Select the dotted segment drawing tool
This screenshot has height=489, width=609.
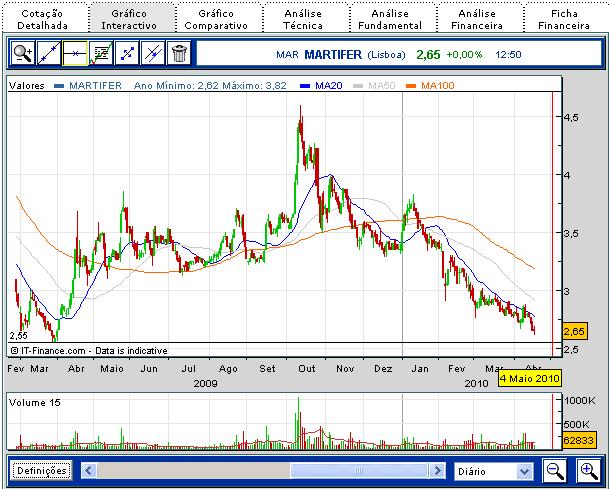(126, 54)
